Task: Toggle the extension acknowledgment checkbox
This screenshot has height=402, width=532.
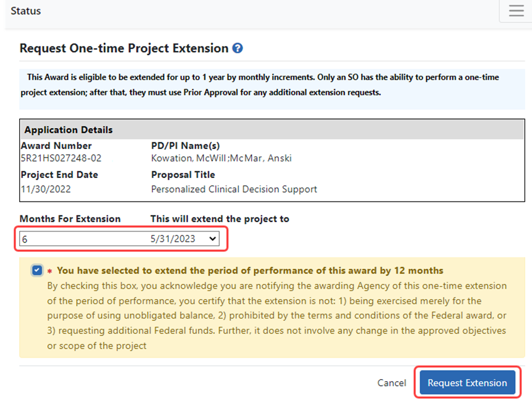Action: coord(37,270)
